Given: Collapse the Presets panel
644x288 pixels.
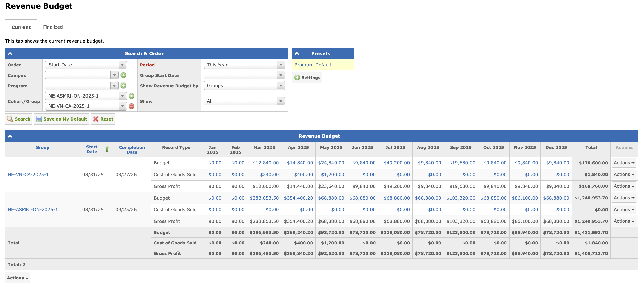Looking at the screenshot, I should click(x=297, y=54).
